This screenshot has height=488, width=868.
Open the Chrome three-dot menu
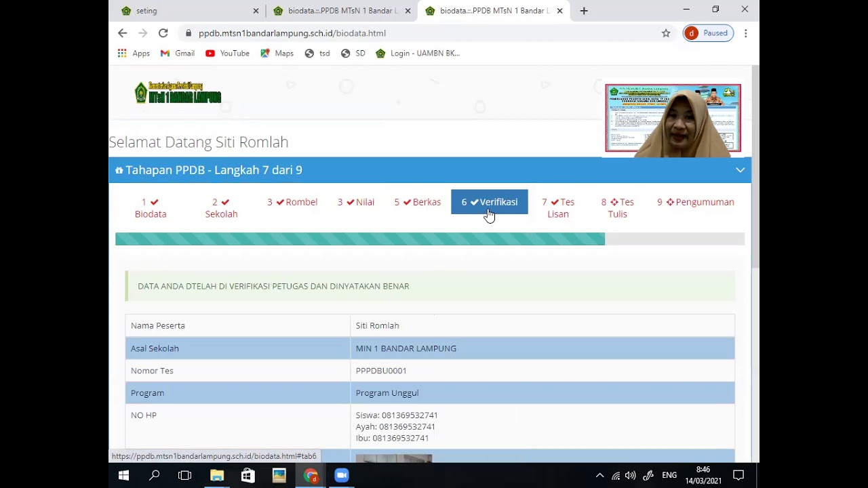coord(745,33)
